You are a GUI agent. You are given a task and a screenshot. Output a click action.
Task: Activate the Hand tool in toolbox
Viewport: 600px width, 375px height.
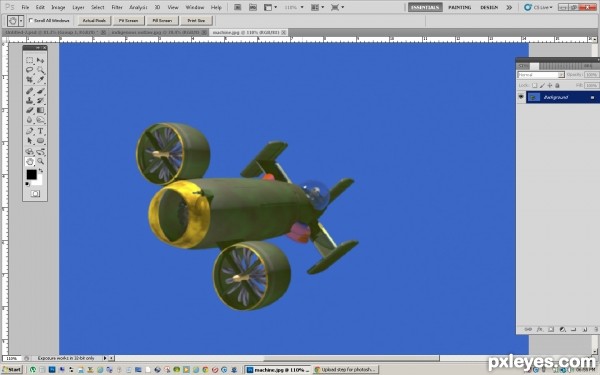point(29,161)
